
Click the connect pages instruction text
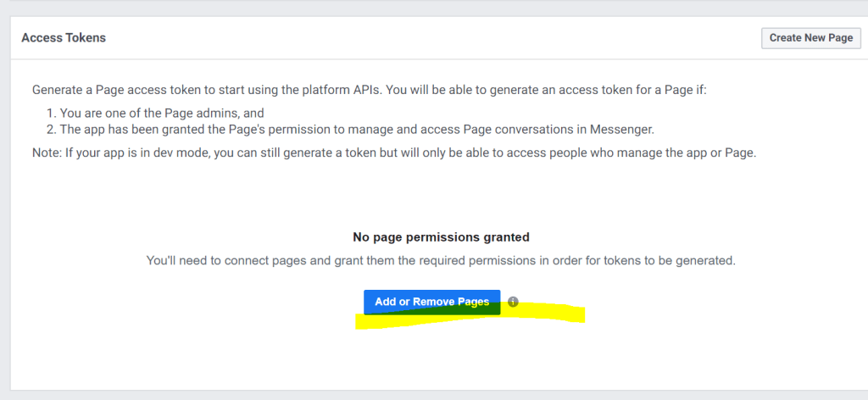click(x=441, y=261)
